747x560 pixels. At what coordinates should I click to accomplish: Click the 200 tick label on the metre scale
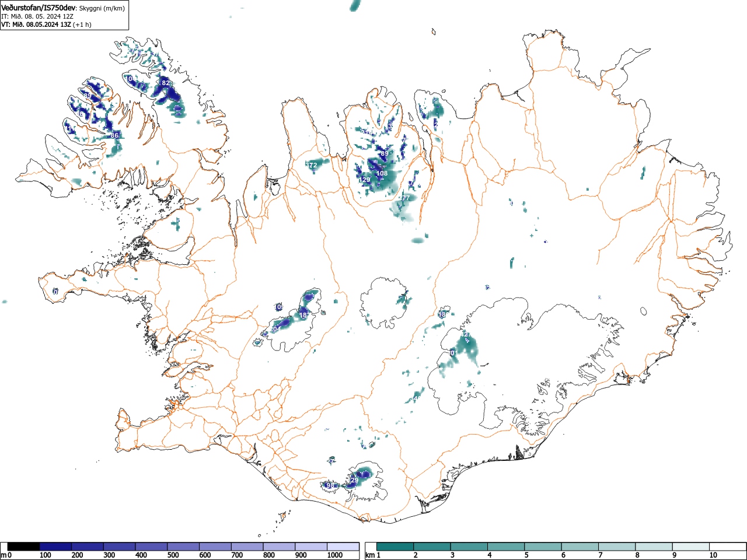(x=77, y=555)
